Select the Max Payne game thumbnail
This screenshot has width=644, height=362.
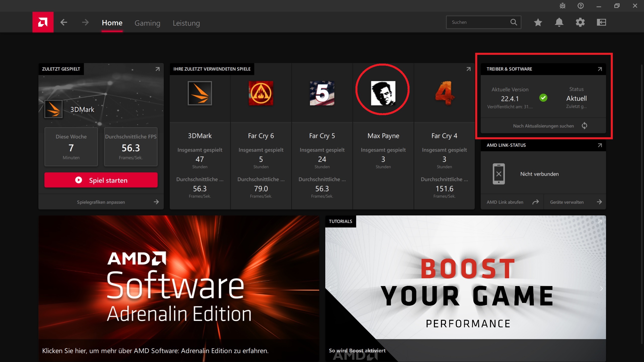click(383, 93)
